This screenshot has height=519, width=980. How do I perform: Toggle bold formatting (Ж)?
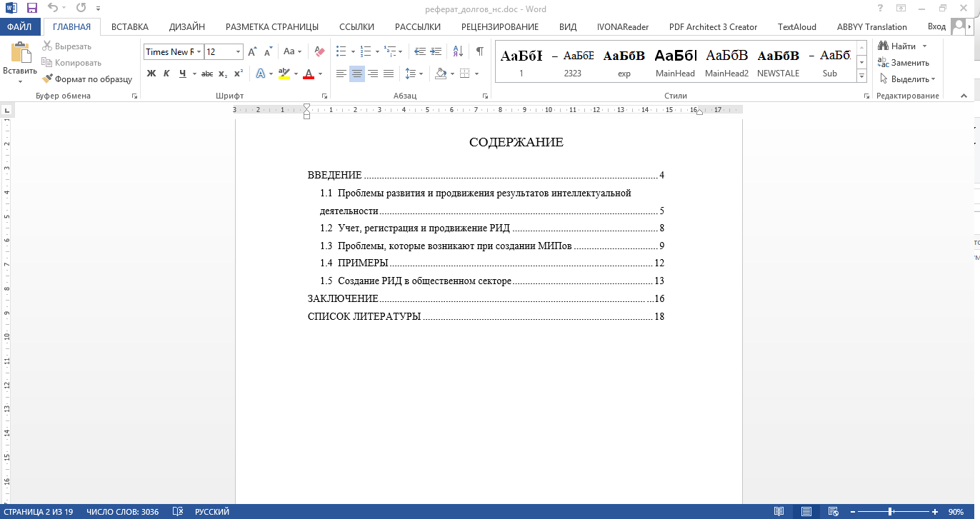[151, 74]
